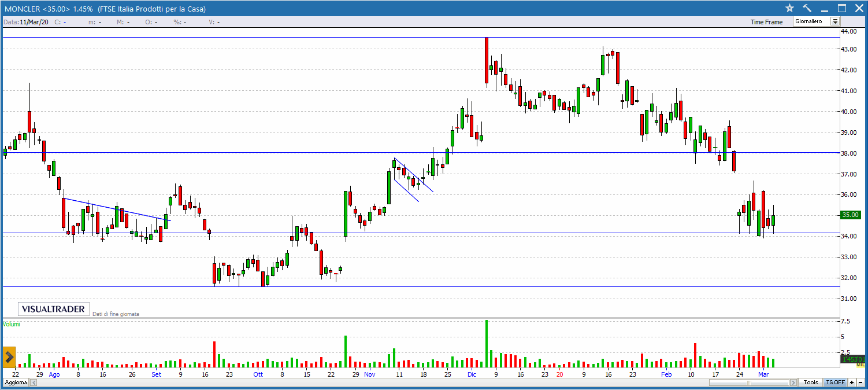The width and height of the screenshot is (868, 390).
Task: Click the date readout 11/Mar/20
Action: [34, 22]
